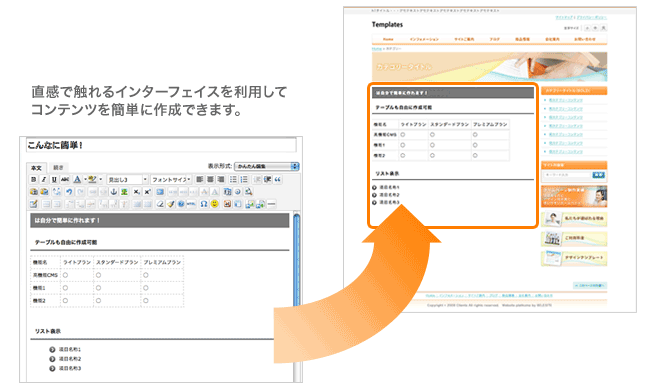Align text center in editor
This screenshot has height=390, width=660.
point(210,179)
